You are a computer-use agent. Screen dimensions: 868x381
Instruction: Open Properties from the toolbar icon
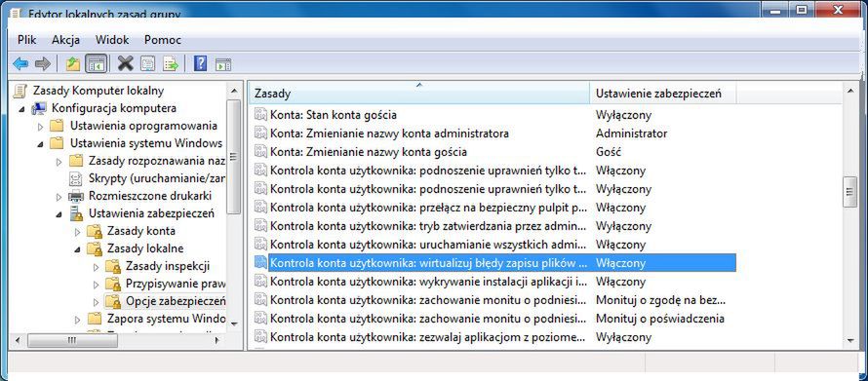point(148,64)
